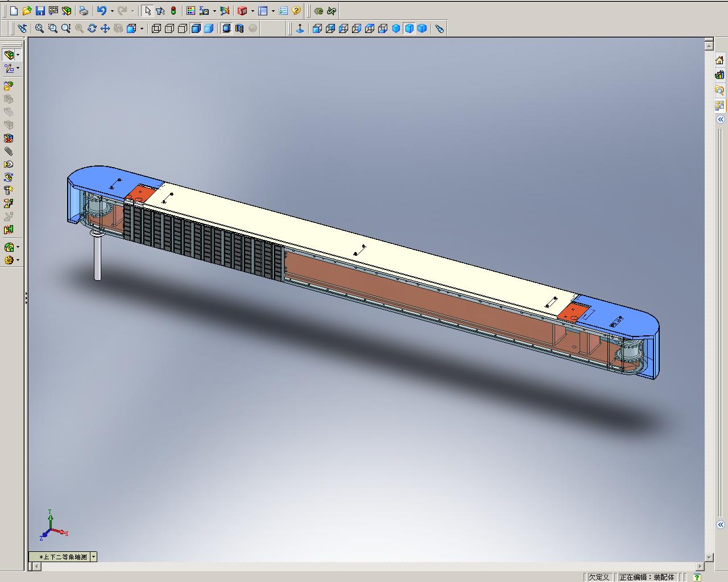Screen dimensions: 728x582
Task: Activate the Rotate View tool
Action: click(92, 28)
